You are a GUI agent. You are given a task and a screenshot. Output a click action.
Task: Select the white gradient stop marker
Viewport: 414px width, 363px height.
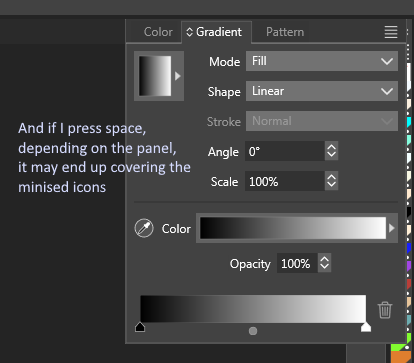click(x=366, y=327)
